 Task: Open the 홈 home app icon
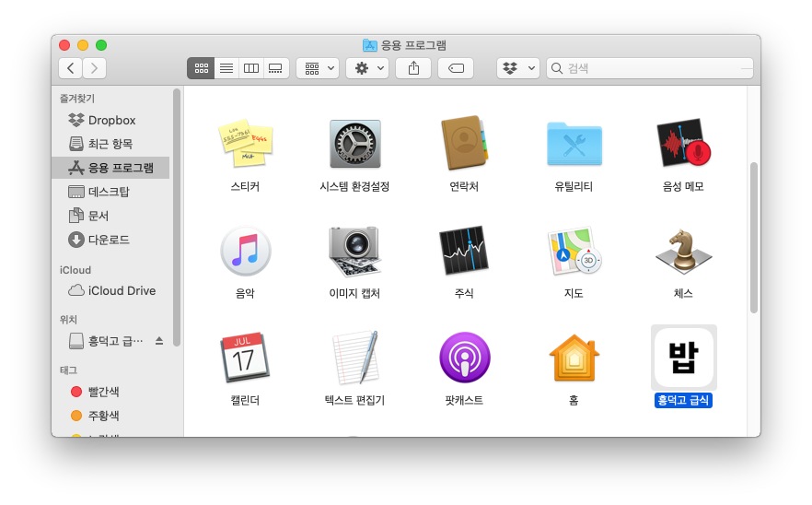(574, 358)
